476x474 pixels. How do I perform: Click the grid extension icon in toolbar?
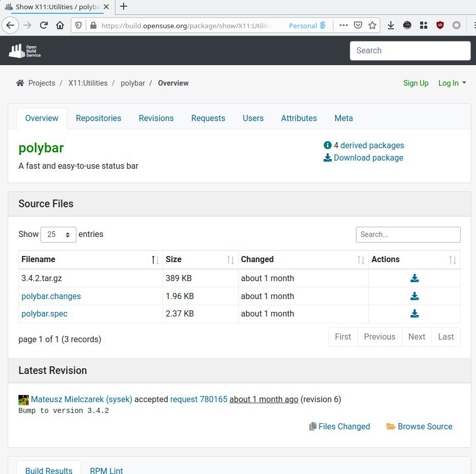coord(424,26)
